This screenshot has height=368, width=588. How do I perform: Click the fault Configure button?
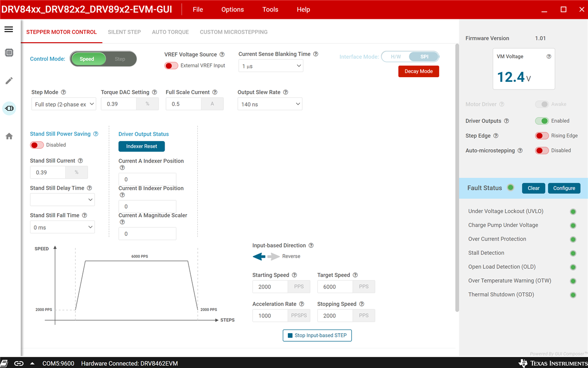coord(564,188)
